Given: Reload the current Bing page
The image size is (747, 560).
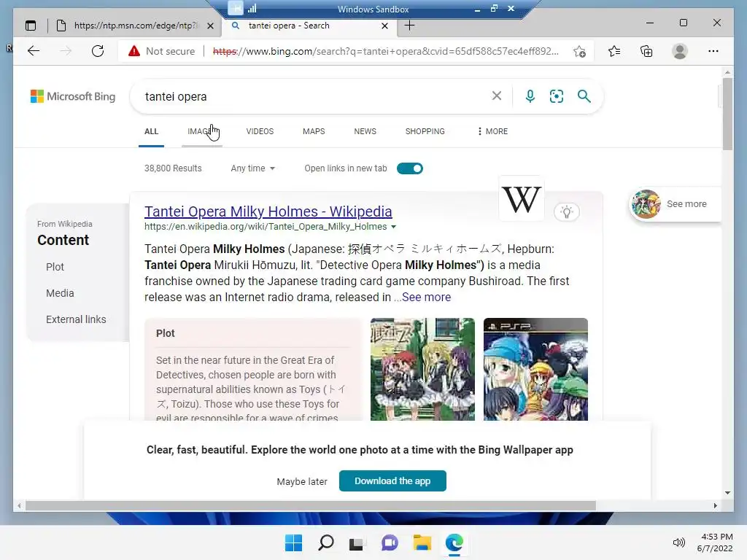Looking at the screenshot, I should (98, 51).
